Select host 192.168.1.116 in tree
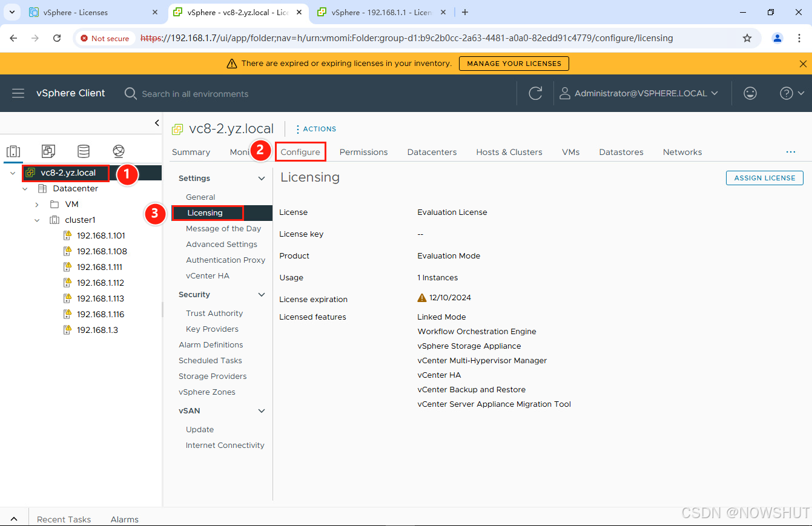Image resolution: width=812 pixels, height=526 pixels. click(x=101, y=314)
